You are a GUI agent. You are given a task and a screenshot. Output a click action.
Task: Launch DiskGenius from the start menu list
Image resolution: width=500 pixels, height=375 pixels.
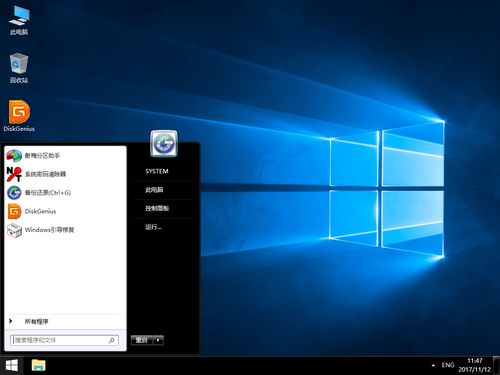point(65,211)
